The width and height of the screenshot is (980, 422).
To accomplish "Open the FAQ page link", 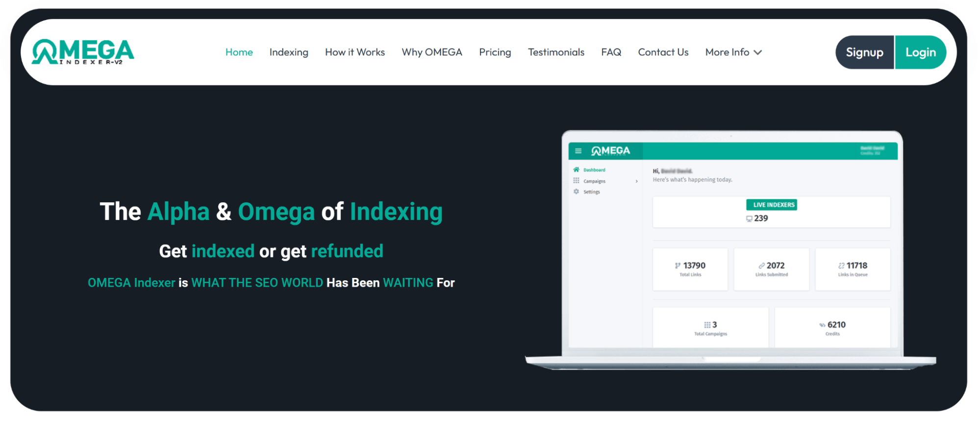I will (x=611, y=52).
